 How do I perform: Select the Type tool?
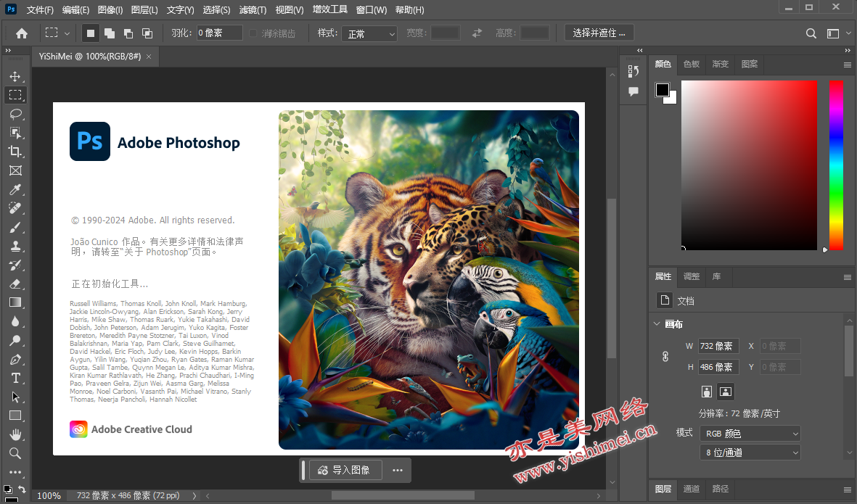15,379
